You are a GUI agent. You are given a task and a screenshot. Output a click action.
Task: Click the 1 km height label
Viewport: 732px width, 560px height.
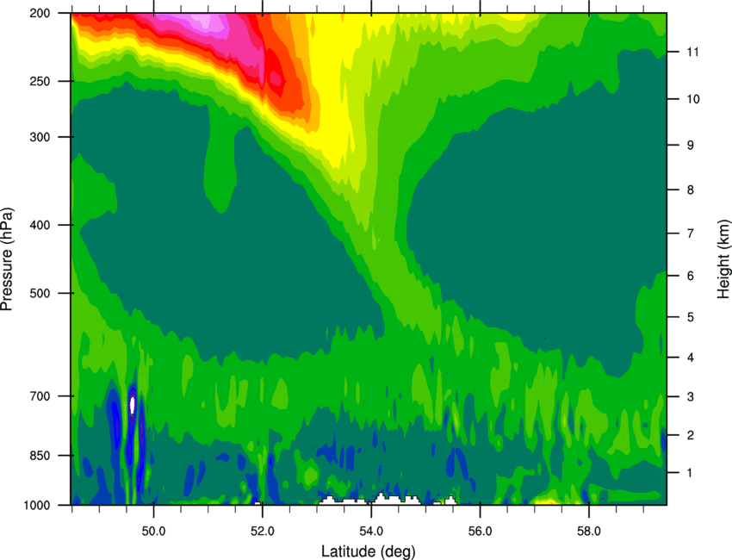(690, 473)
